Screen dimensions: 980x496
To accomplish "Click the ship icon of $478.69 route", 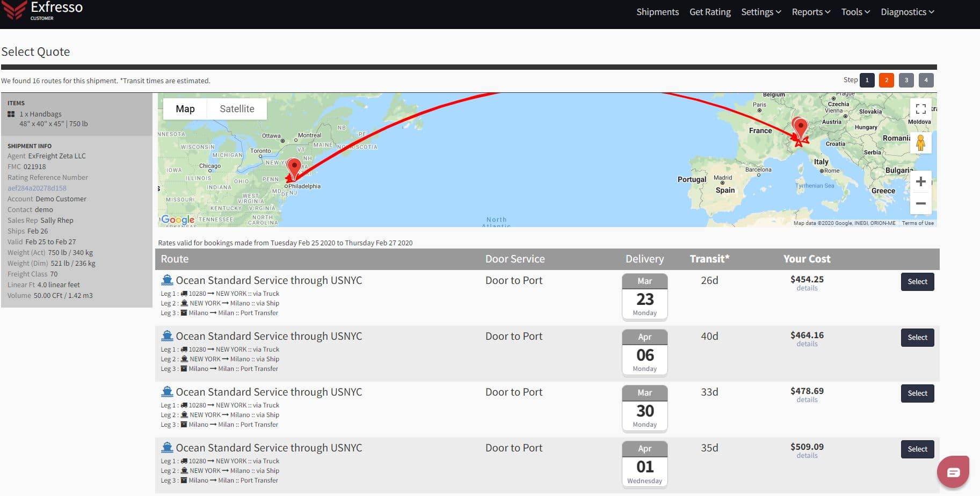I will click(167, 392).
